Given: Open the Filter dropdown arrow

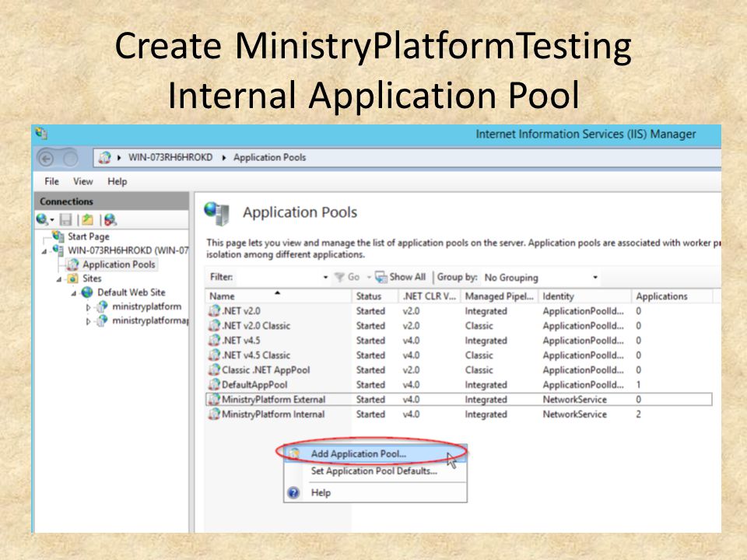Looking at the screenshot, I should 325,277.
